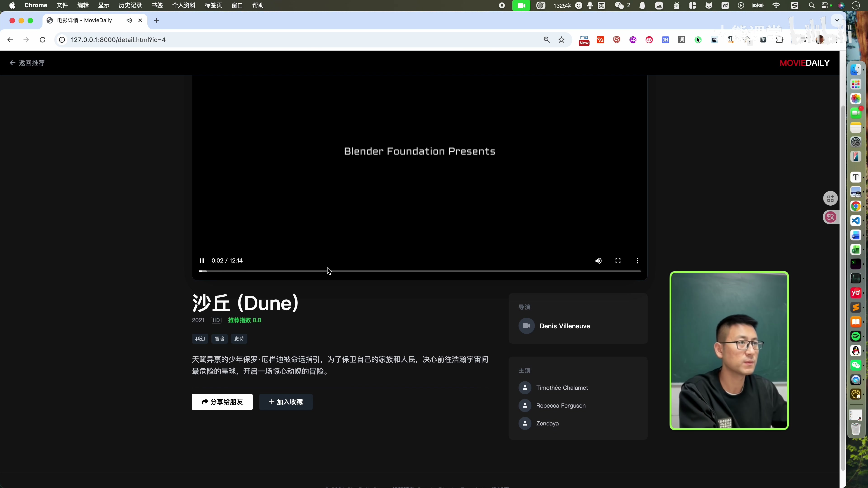The height and width of the screenshot is (488, 868).
Task: Pause the video playback
Action: pos(202,261)
